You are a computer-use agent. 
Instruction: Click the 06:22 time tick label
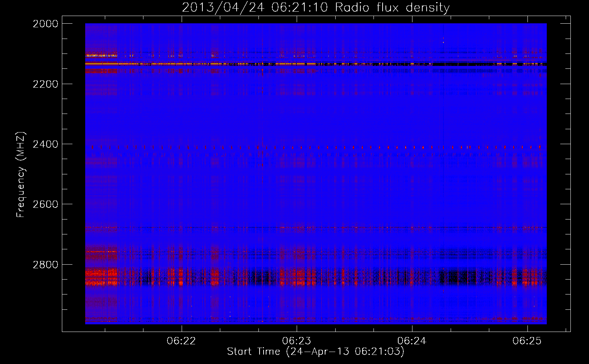tap(181, 341)
